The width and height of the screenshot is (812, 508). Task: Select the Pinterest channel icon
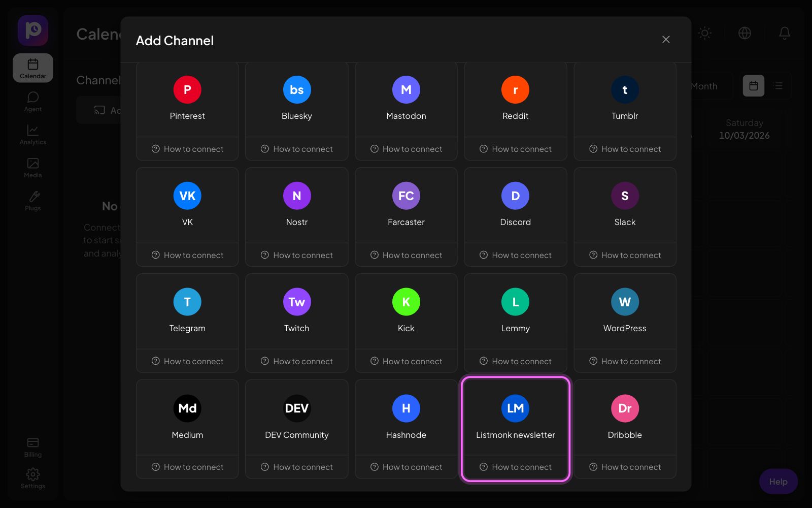pos(187,89)
